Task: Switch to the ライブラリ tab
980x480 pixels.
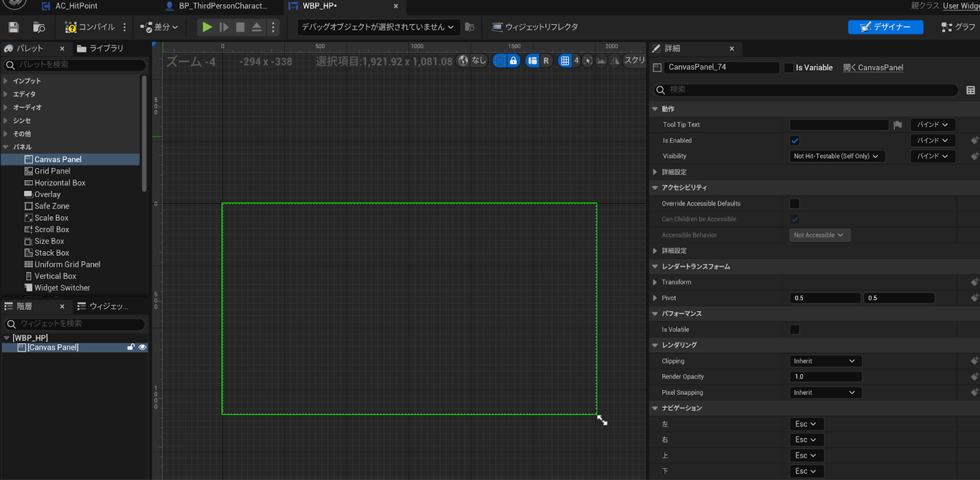Action: [x=101, y=49]
